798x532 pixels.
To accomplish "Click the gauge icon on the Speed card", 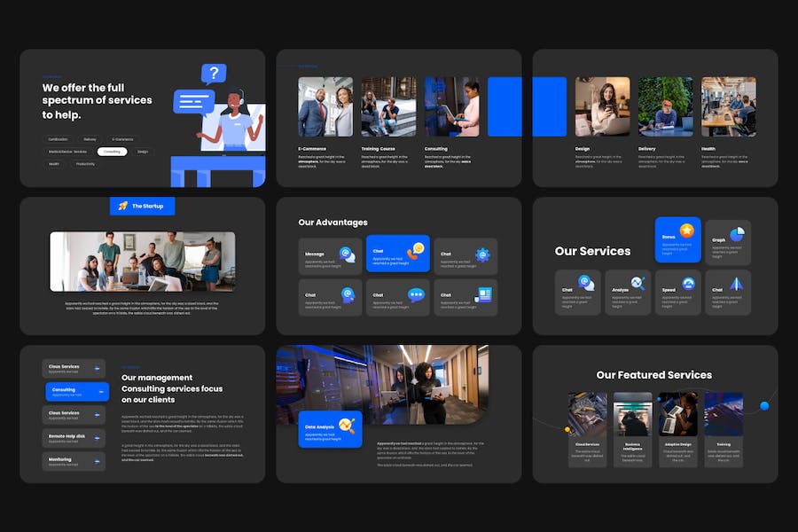I will point(687,284).
